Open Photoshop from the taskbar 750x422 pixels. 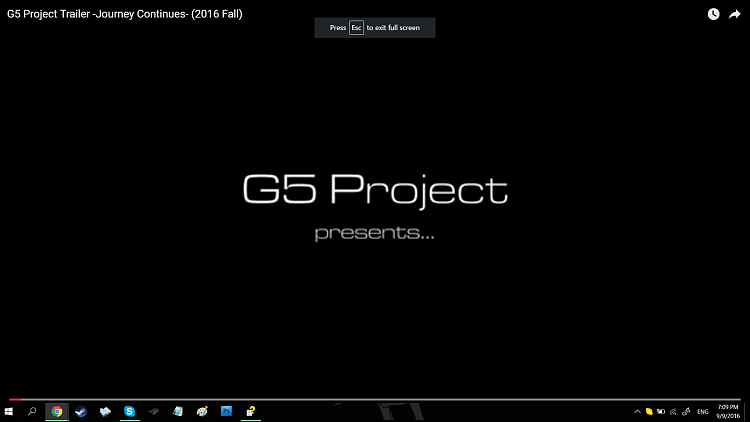point(226,411)
